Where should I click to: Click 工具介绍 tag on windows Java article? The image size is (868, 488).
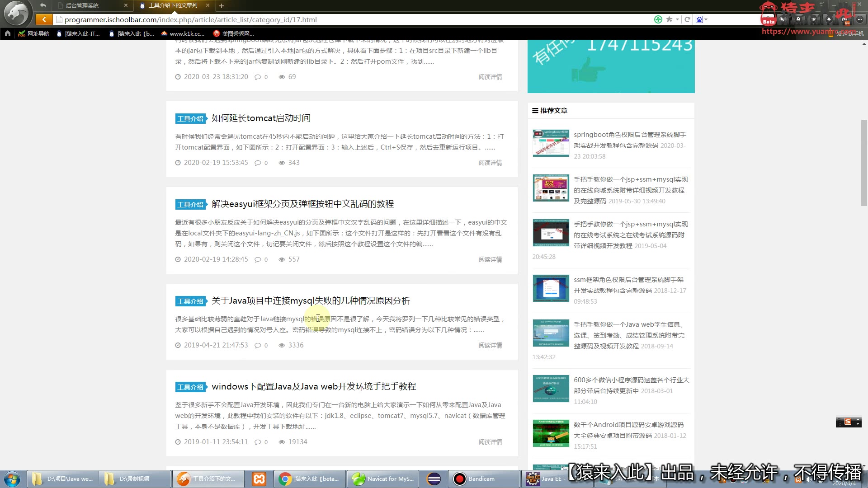click(x=190, y=387)
